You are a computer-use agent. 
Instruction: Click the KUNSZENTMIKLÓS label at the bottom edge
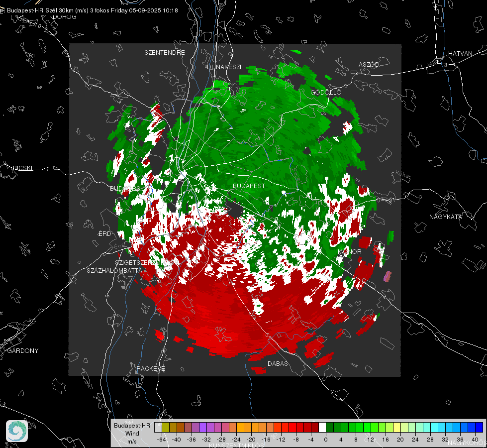pos(236,446)
